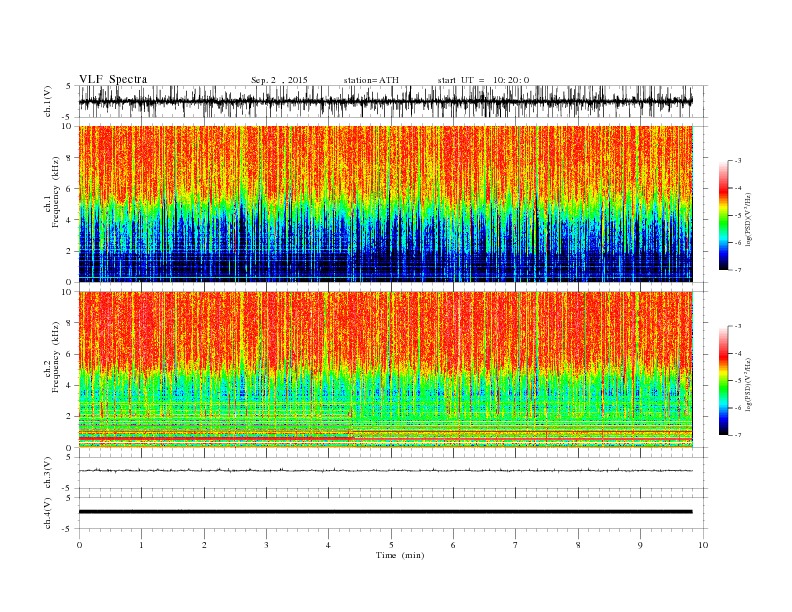Click the color bar beside ch.1 spectrogram
The image size is (792, 612).
click(723, 216)
